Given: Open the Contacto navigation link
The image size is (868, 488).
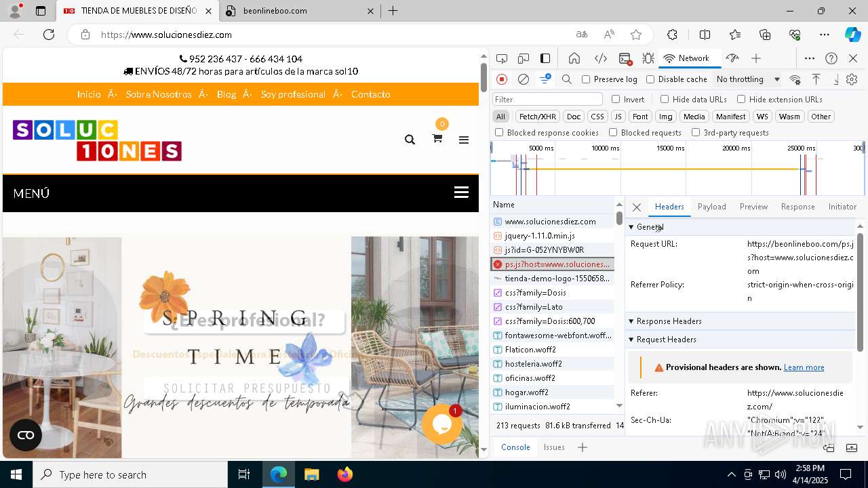Looking at the screenshot, I should coord(370,94).
